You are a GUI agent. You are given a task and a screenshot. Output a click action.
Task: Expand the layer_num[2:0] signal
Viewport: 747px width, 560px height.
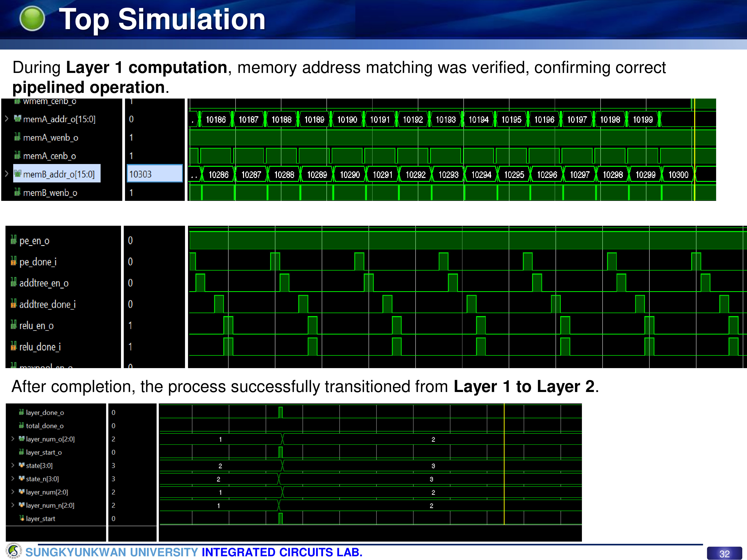click(12, 492)
